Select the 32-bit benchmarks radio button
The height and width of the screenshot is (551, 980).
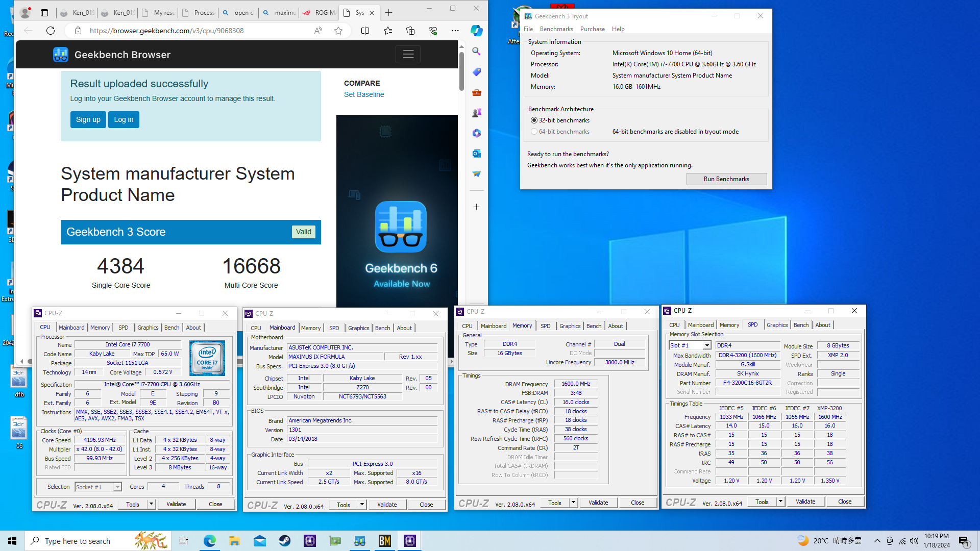click(x=534, y=120)
